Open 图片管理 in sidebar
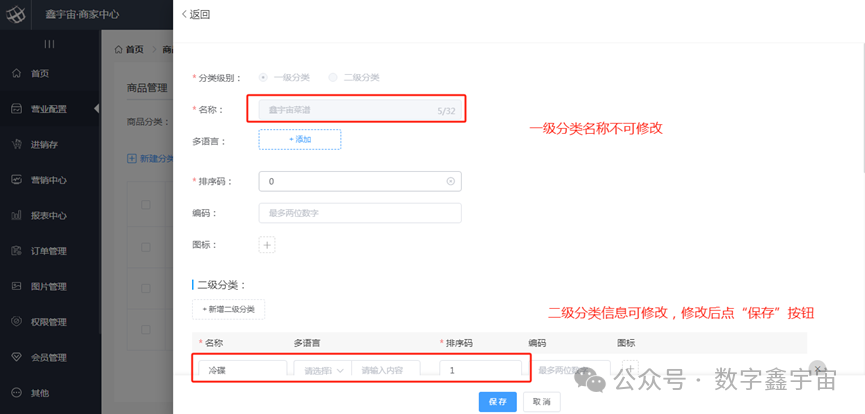The width and height of the screenshot is (865, 414). tap(50, 286)
